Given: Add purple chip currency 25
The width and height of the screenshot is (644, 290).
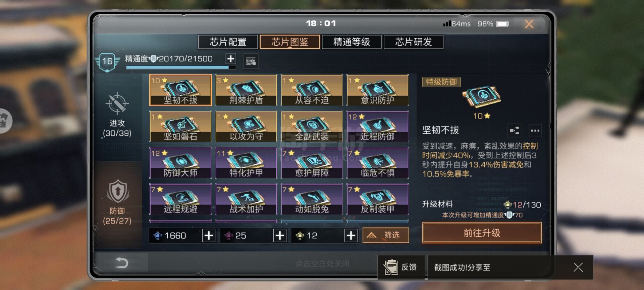Looking at the screenshot, I should 280,236.
